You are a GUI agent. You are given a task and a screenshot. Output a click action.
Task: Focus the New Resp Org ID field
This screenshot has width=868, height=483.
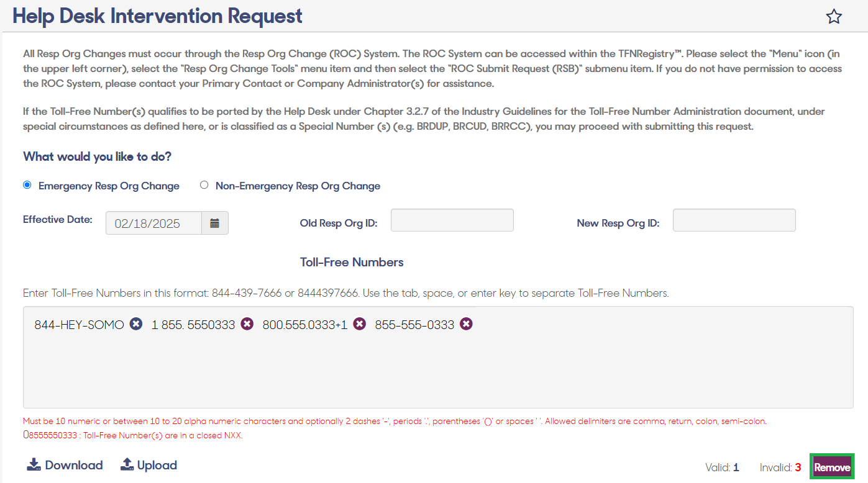[x=734, y=220]
